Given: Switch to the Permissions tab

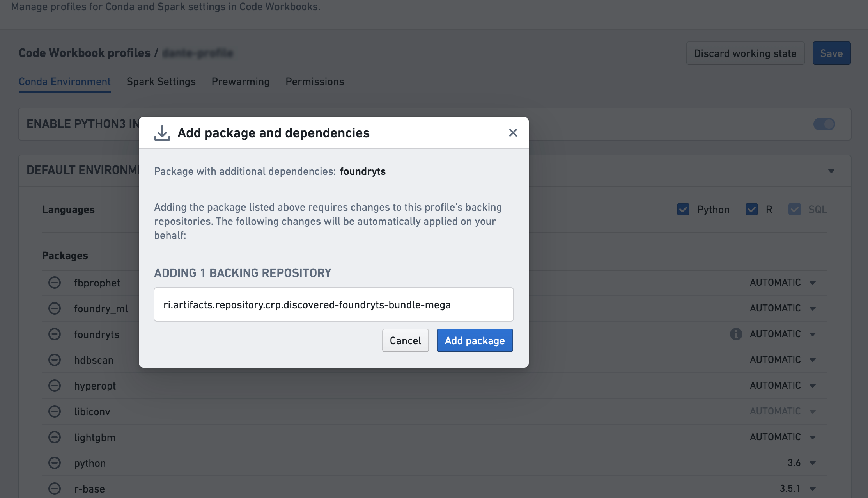Looking at the screenshot, I should (314, 80).
